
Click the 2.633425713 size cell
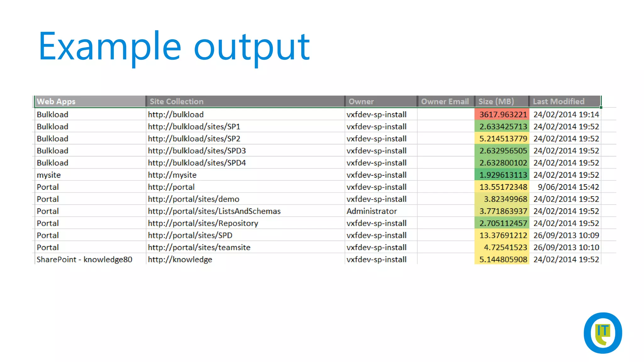502,127
